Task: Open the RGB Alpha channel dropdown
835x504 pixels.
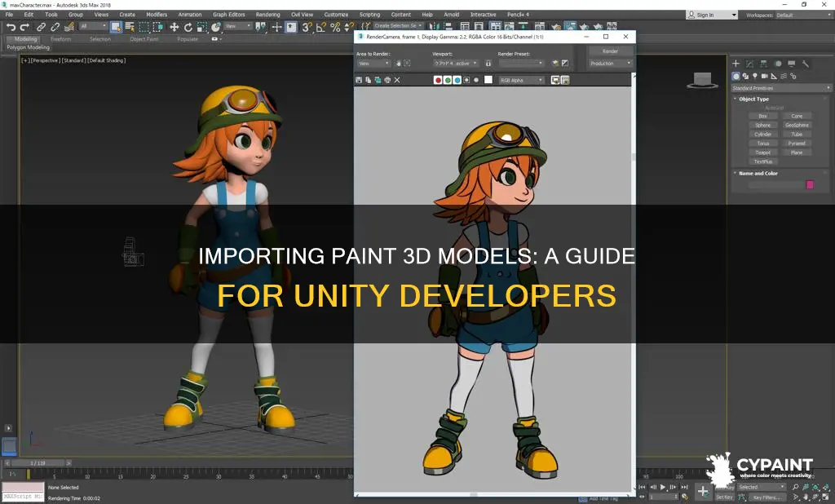Action: pos(521,81)
